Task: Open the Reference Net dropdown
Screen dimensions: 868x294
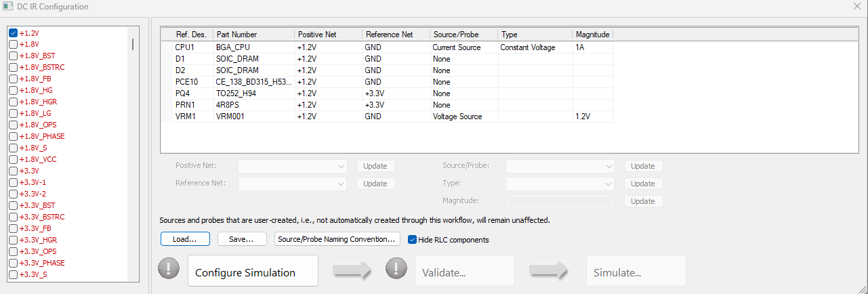Action: [x=293, y=184]
